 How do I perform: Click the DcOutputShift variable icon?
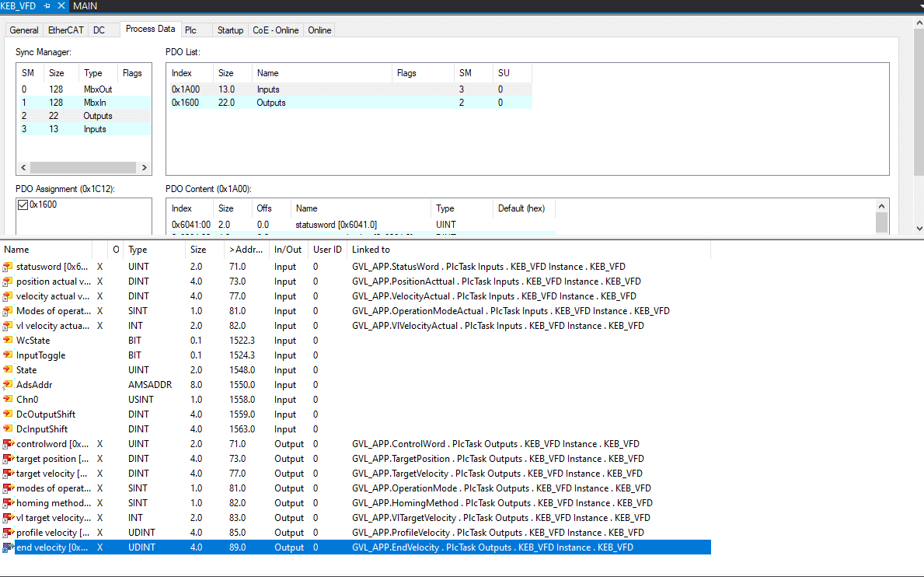pyautogui.click(x=8, y=414)
